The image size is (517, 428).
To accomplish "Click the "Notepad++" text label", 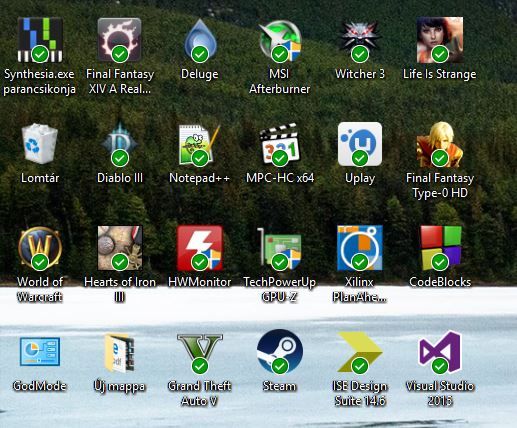I will pyautogui.click(x=200, y=178).
